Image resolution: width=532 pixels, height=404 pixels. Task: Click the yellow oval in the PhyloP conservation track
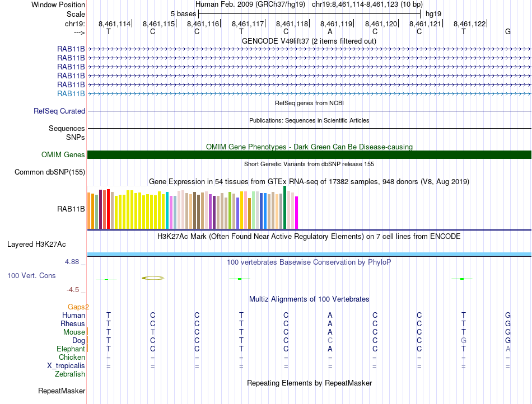pos(152,278)
